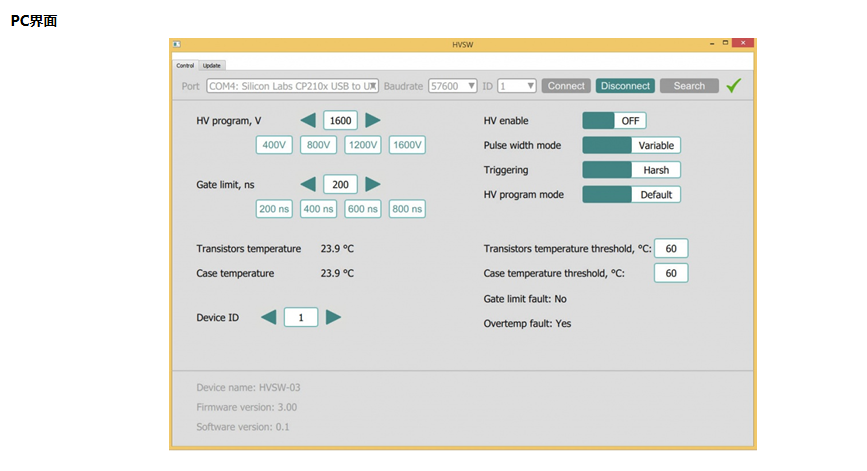Click Transistors temperature threshold input field
The image size is (867, 471).
pyautogui.click(x=671, y=248)
